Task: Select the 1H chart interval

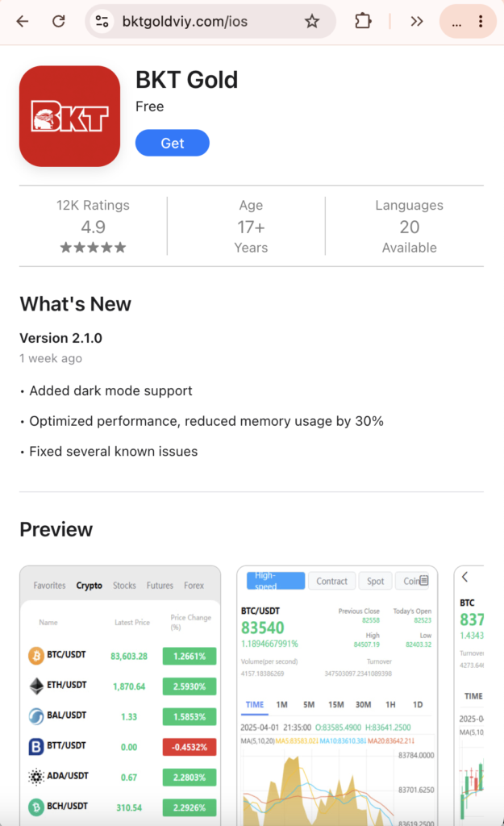Action: (390, 705)
